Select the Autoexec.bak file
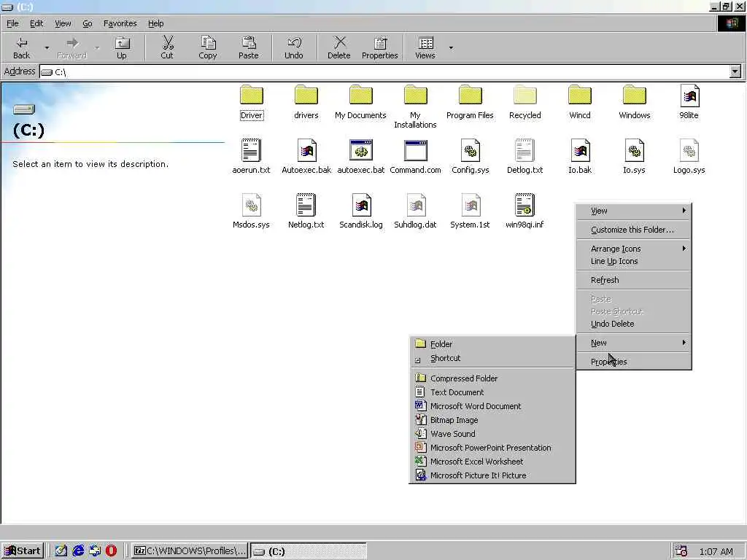 point(306,157)
